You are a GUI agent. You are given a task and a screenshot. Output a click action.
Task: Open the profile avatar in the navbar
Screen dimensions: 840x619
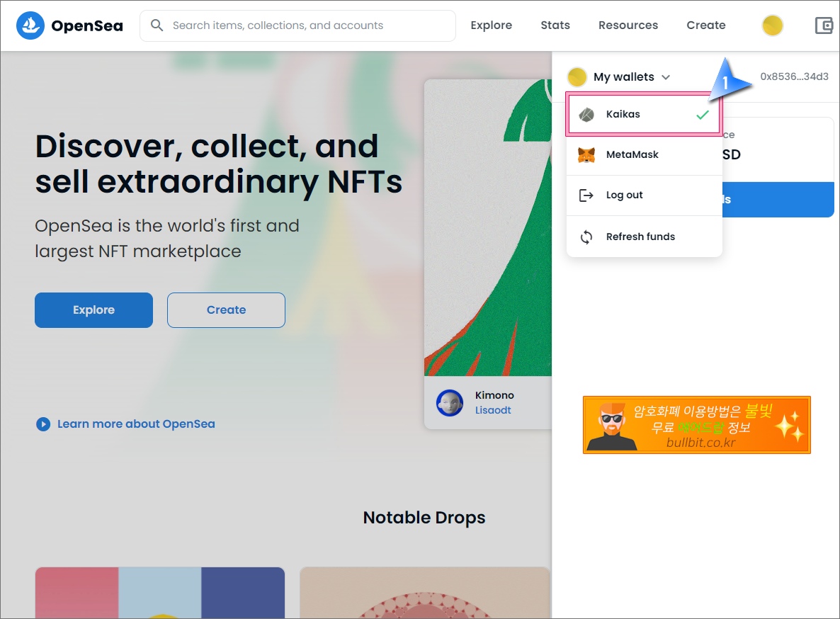tap(772, 25)
